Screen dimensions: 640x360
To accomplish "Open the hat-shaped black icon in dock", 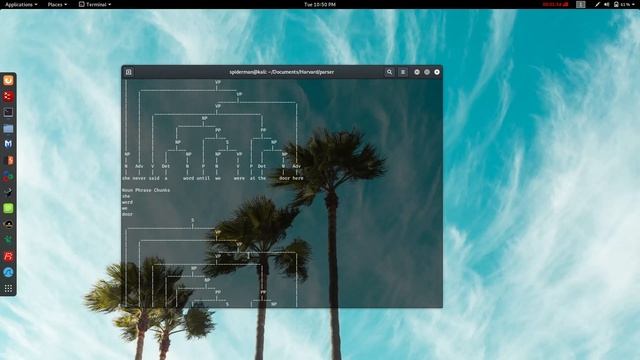I will tap(8, 224).
